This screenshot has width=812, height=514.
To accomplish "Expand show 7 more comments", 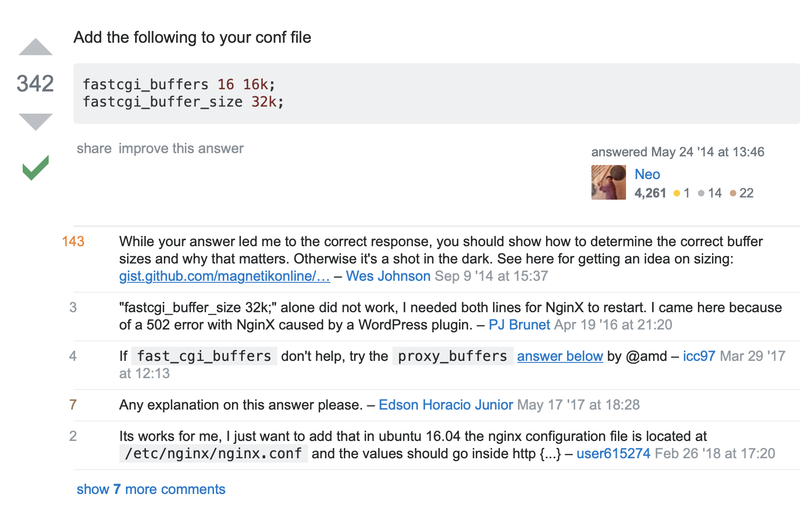I will tap(151, 489).
